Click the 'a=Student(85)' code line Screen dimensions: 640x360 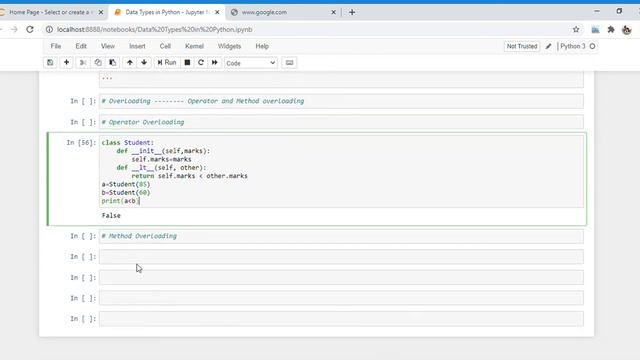[x=126, y=184]
